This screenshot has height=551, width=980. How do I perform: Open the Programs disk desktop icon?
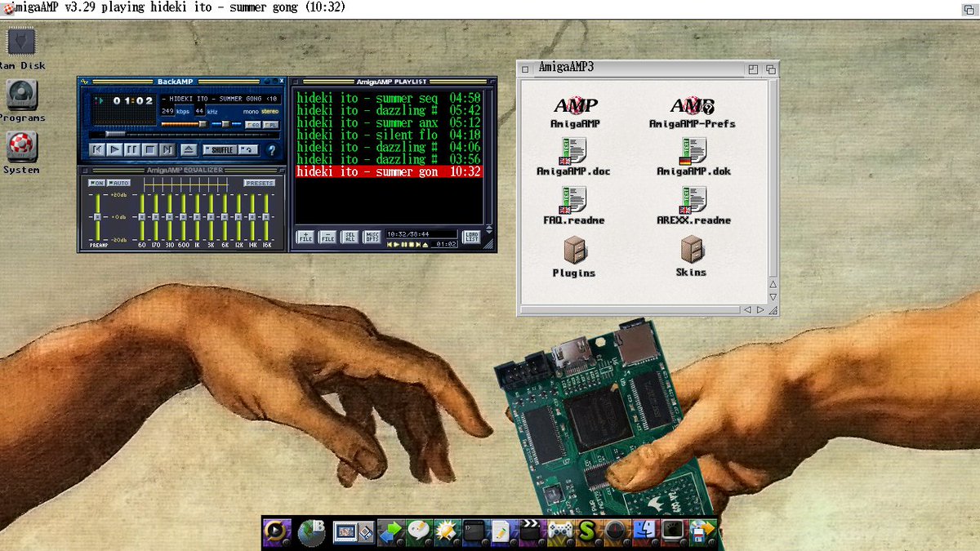[x=21, y=94]
